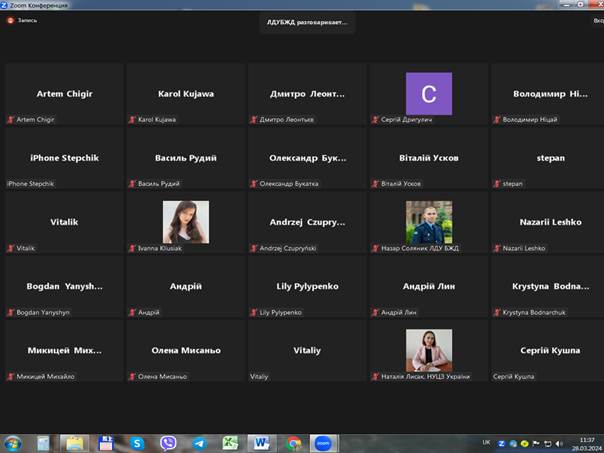The image size is (604, 453).
Task: Open Skype from the taskbar
Action: pos(137,443)
